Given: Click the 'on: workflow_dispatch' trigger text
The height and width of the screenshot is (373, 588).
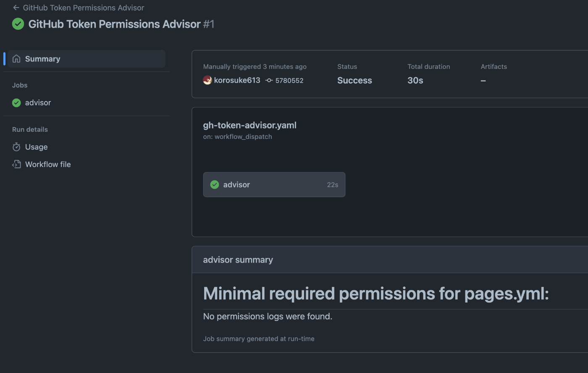Looking at the screenshot, I should pyautogui.click(x=238, y=137).
